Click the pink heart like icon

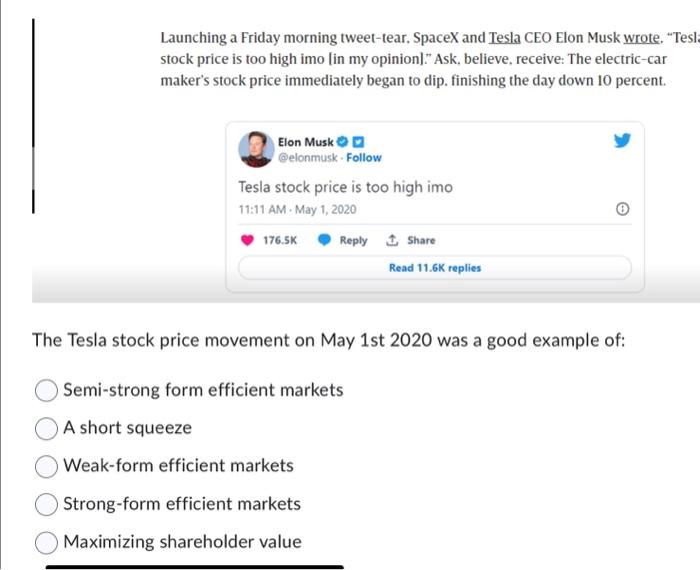point(247,240)
